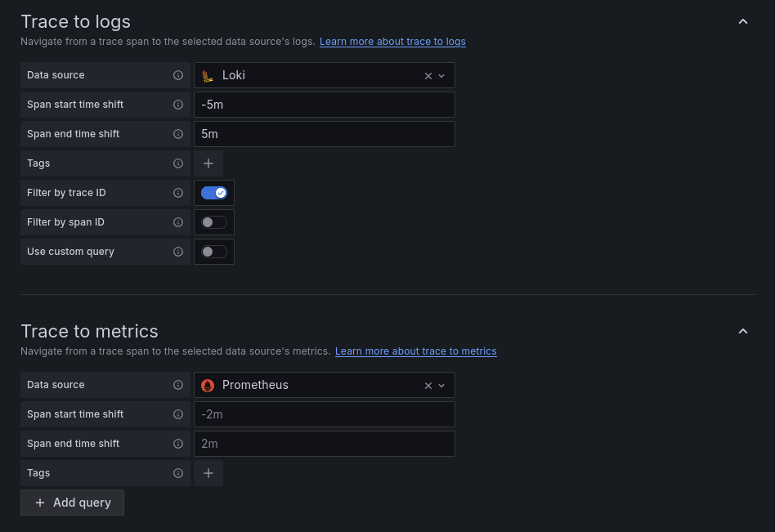Open Learn more about trace to metrics link
This screenshot has width=775, height=532.
pos(415,351)
